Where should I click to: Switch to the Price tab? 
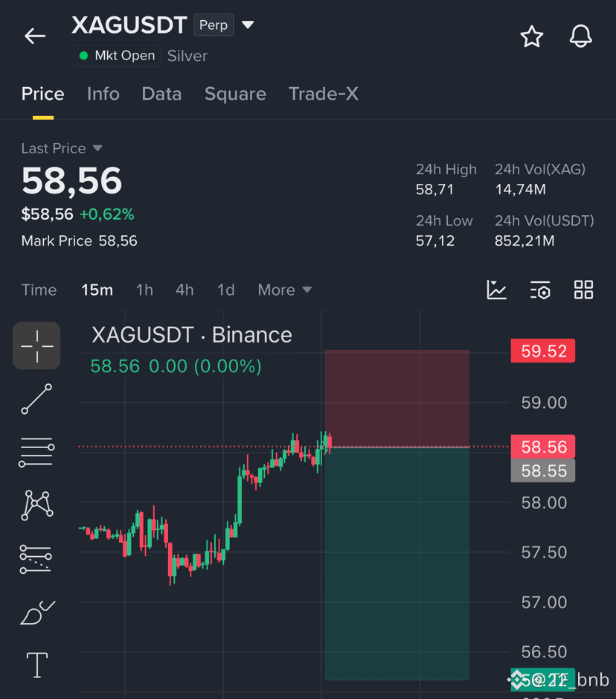point(42,94)
